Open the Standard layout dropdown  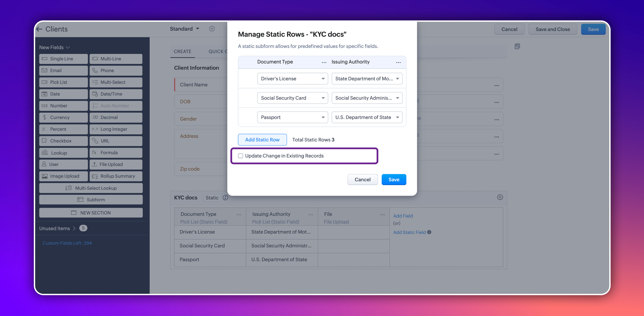click(184, 29)
